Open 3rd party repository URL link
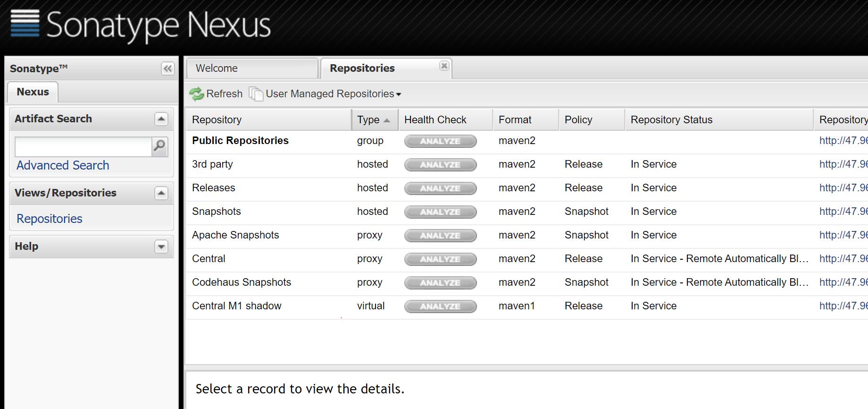868x409 pixels. [x=843, y=164]
